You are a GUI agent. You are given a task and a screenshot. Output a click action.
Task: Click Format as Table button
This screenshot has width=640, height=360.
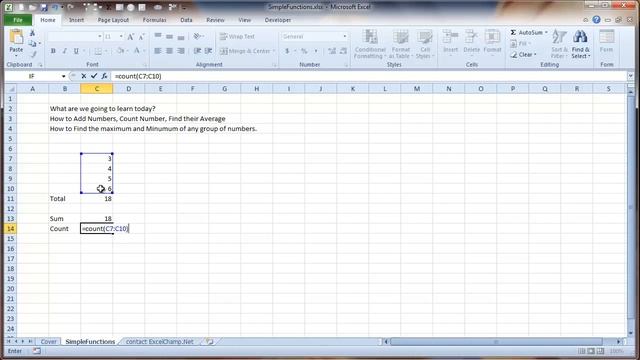[400, 44]
